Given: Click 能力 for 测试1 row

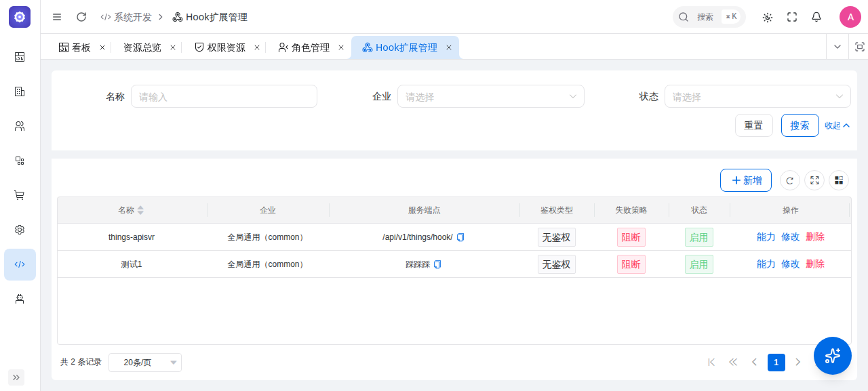Looking at the screenshot, I should 766,264.
